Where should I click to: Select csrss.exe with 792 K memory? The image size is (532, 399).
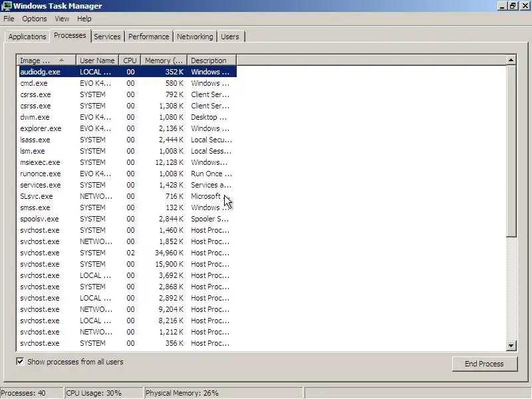128,94
